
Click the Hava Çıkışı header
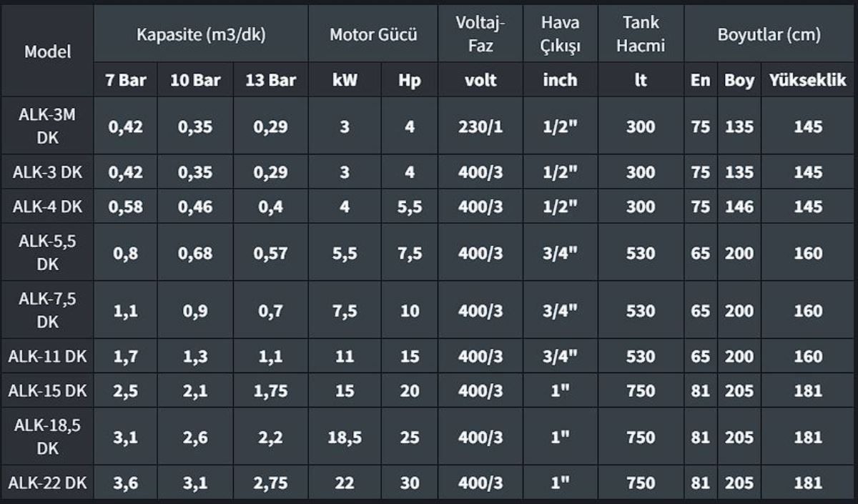pyautogui.click(x=560, y=34)
